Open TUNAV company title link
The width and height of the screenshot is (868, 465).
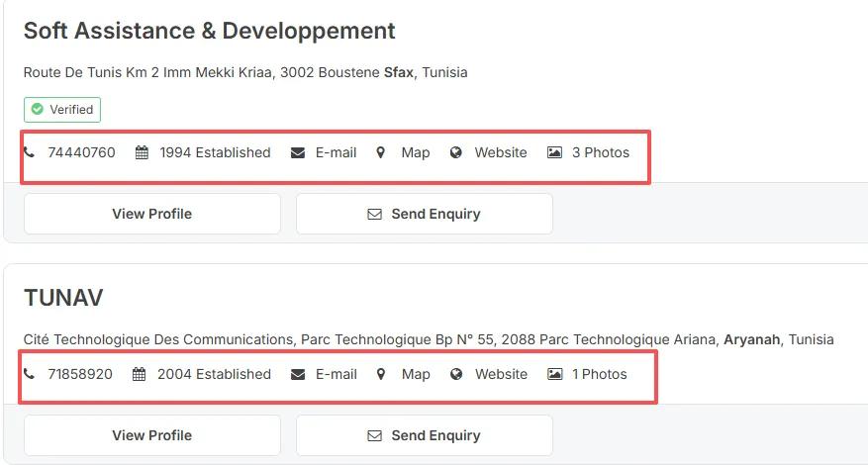click(x=63, y=298)
